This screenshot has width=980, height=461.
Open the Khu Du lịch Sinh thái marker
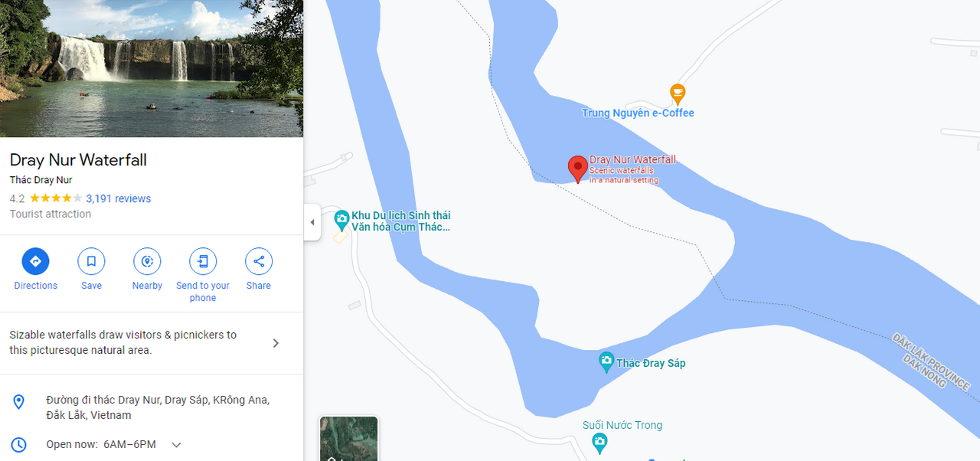[342, 221]
